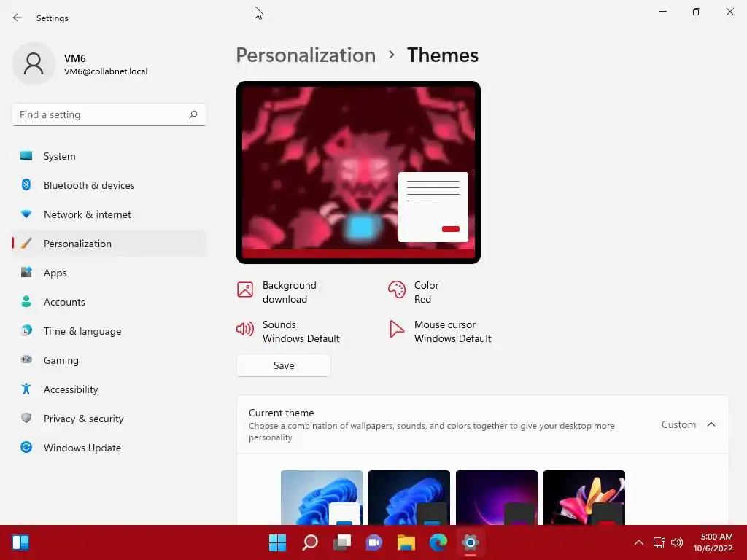Launch Chat from the taskbar

(374, 542)
